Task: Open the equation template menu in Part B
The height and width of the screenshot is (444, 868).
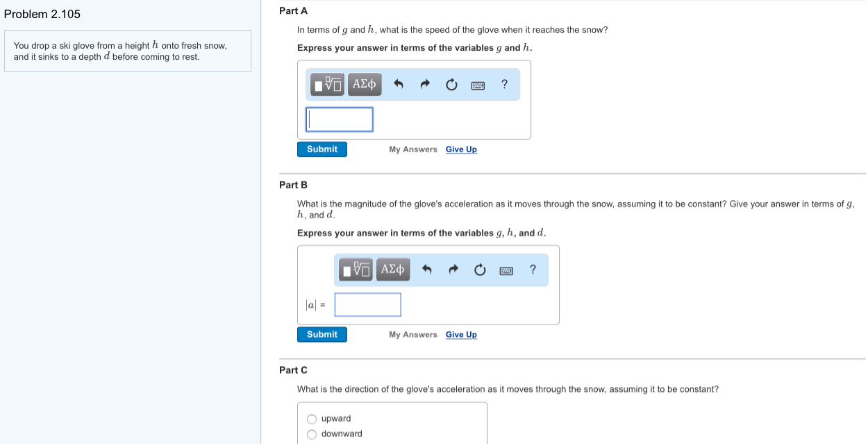Action: click(x=354, y=270)
